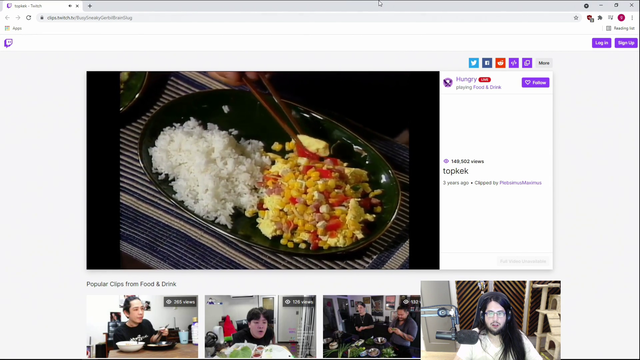Image resolution: width=640 pixels, height=360 pixels.
Task: Mute the tab using the audio icon
Action: click(x=70, y=6)
